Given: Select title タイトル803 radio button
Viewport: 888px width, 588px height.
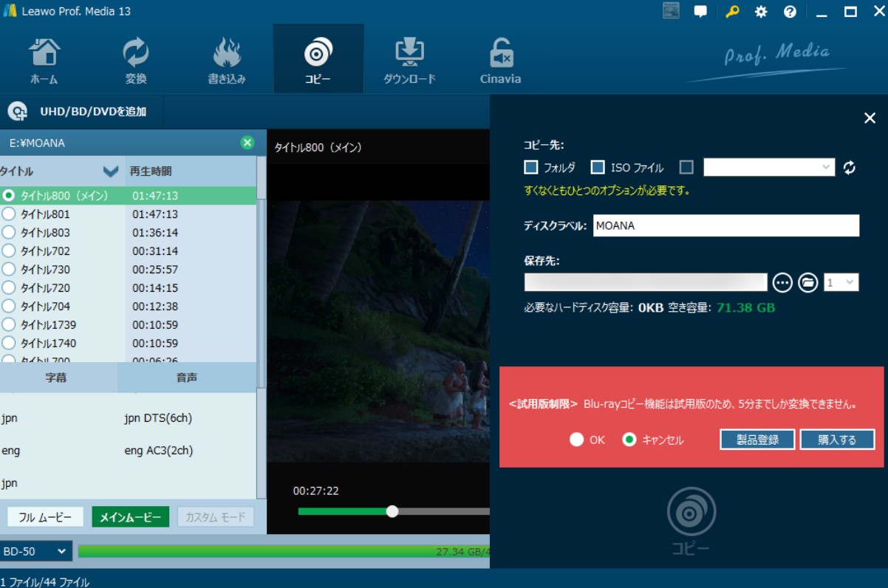Looking at the screenshot, I should (x=9, y=233).
